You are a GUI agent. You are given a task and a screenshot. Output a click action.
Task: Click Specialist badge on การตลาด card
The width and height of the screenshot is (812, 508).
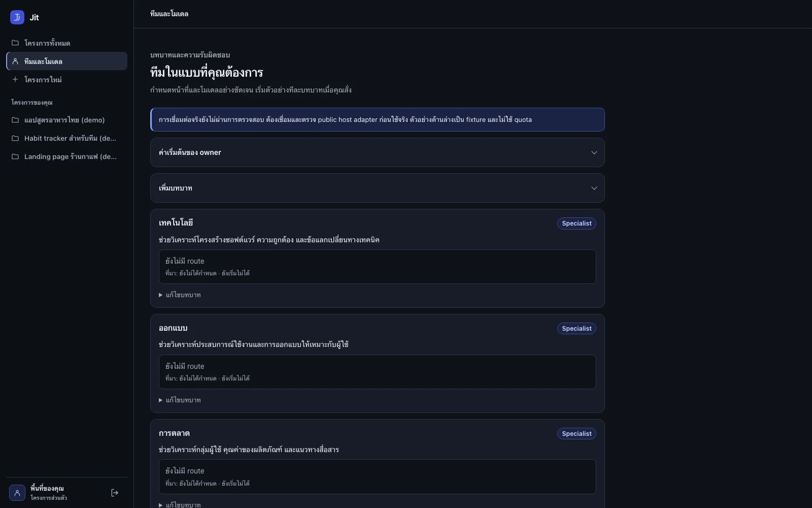pos(577,434)
